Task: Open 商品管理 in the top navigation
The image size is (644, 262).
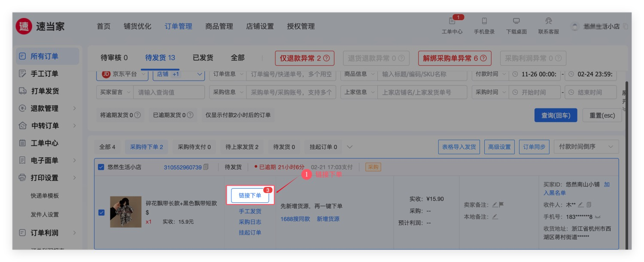Action: 219,26
